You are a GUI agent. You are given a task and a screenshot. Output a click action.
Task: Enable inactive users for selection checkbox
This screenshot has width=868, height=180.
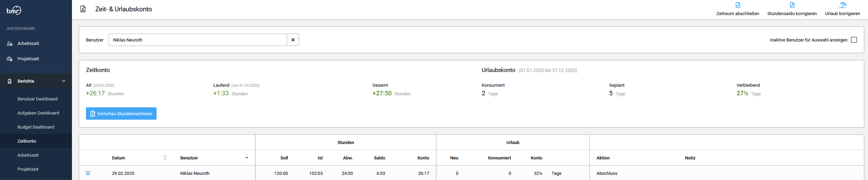pos(854,40)
